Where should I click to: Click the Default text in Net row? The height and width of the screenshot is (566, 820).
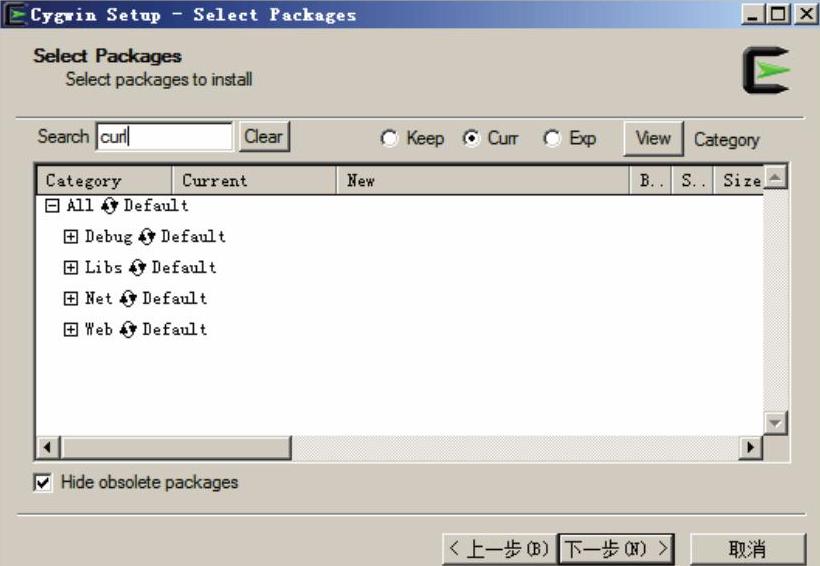(x=174, y=298)
